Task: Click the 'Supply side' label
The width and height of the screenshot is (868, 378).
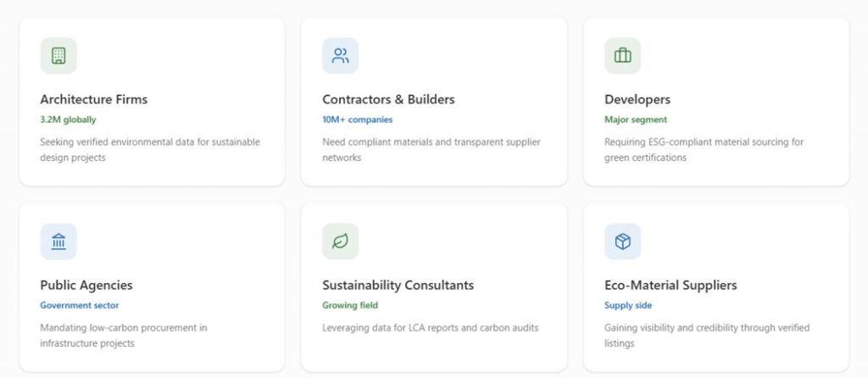Action: click(627, 305)
